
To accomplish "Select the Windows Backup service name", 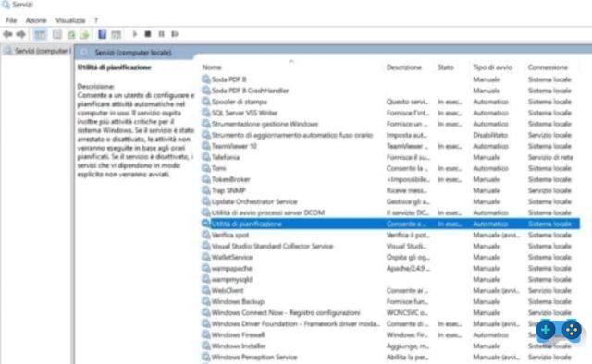I will [x=238, y=302].
